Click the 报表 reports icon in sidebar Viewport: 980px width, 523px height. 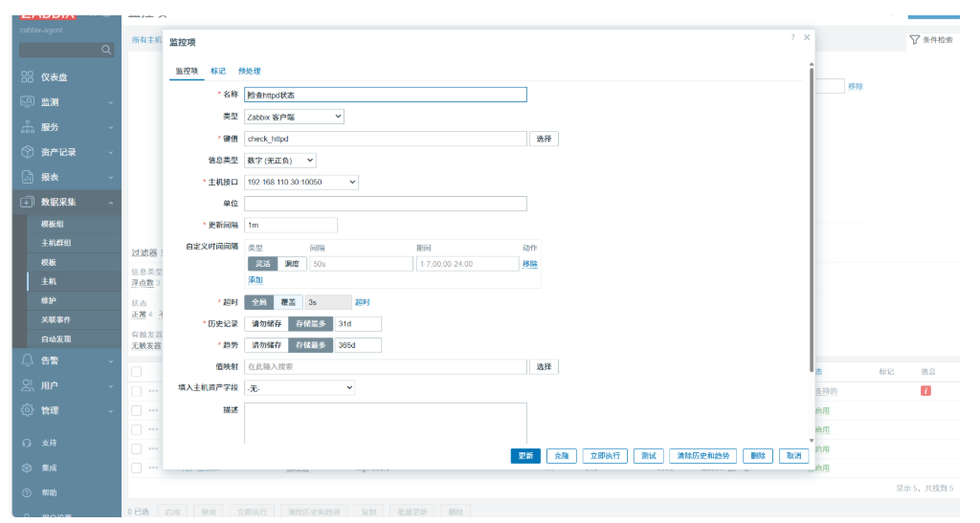28,177
